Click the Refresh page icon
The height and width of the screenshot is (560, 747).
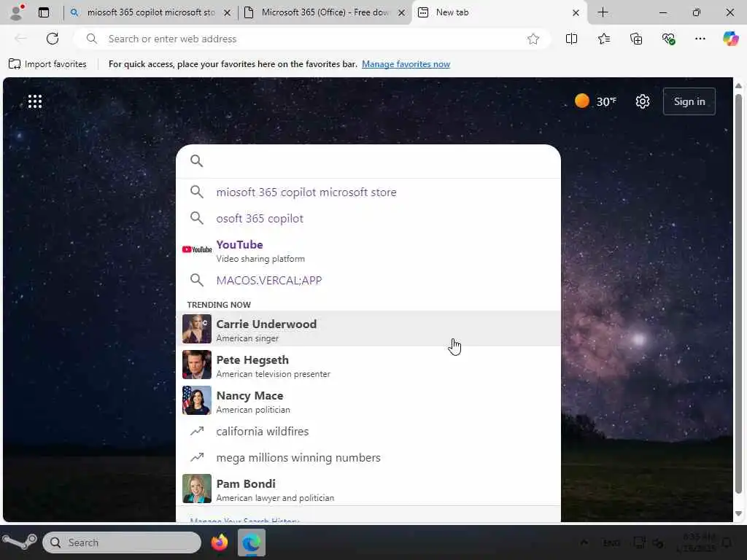53,39
